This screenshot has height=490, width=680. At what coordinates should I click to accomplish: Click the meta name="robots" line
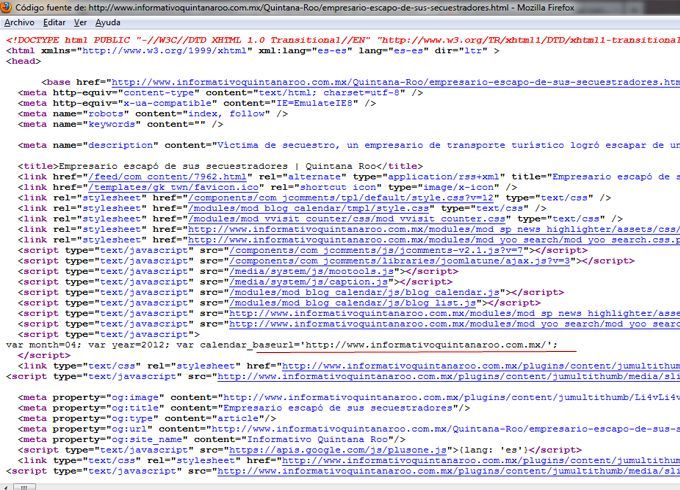click(x=153, y=114)
